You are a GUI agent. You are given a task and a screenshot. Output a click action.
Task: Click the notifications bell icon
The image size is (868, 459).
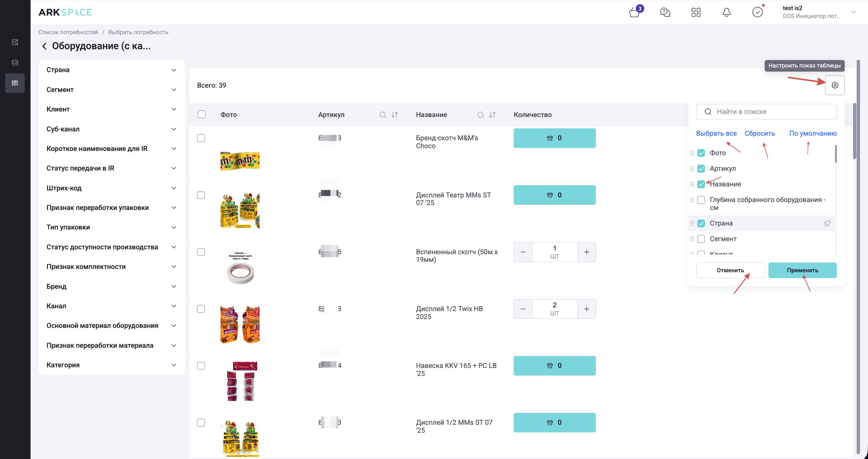(727, 13)
